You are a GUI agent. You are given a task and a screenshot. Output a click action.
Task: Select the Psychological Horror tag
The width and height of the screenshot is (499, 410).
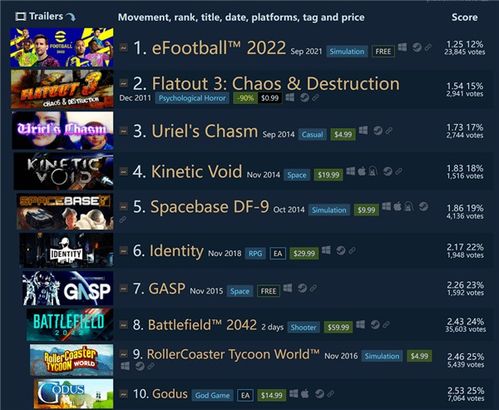pos(192,98)
